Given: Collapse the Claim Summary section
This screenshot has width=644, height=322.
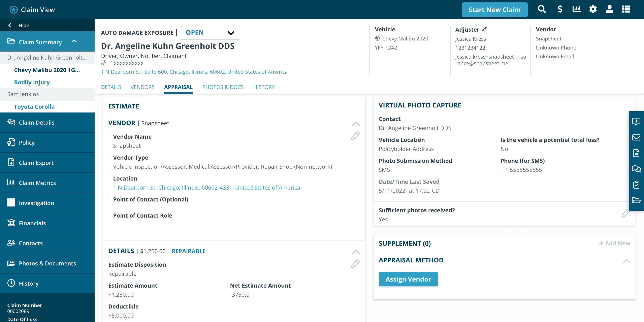Looking at the screenshot, I should (x=74, y=41).
